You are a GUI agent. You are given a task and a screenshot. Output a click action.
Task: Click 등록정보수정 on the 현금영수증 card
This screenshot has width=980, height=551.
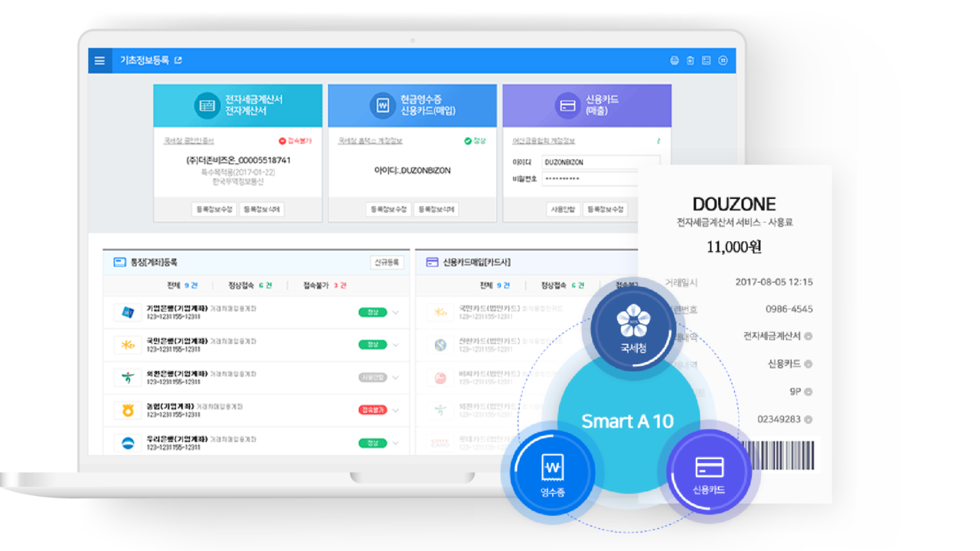tap(388, 209)
